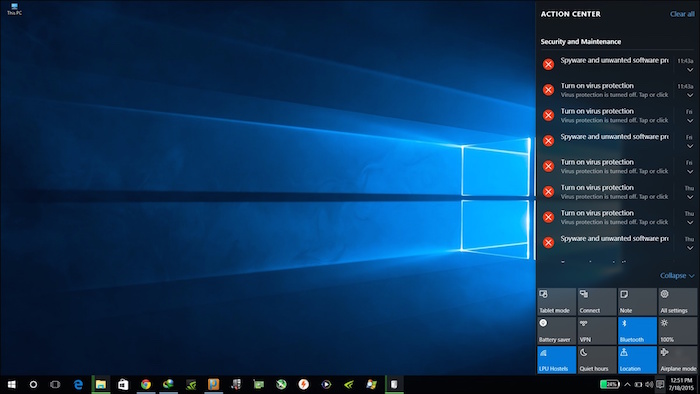Open Thursday Spyware and unwanted software notification
Screen dimensions: 700x394
[617, 242]
